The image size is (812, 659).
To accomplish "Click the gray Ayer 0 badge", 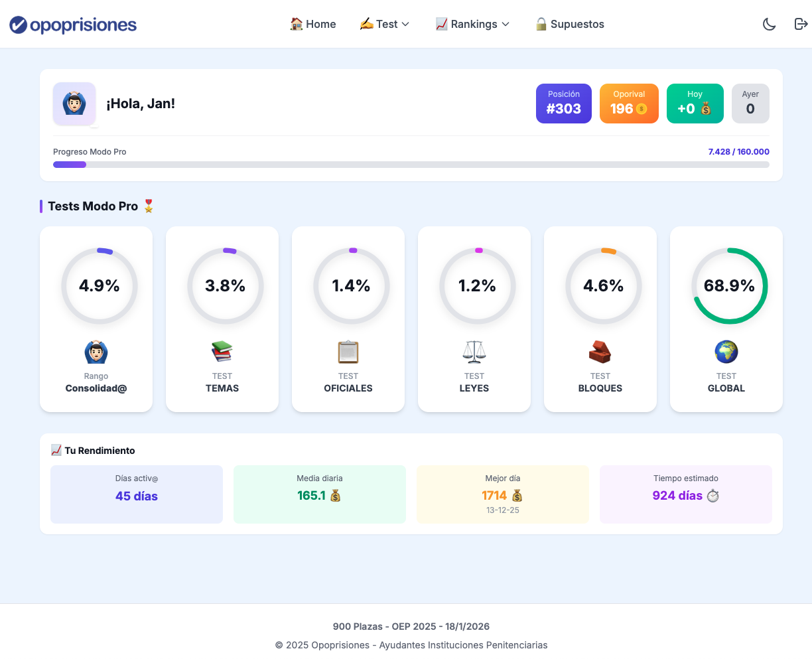I will click(x=750, y=104).
